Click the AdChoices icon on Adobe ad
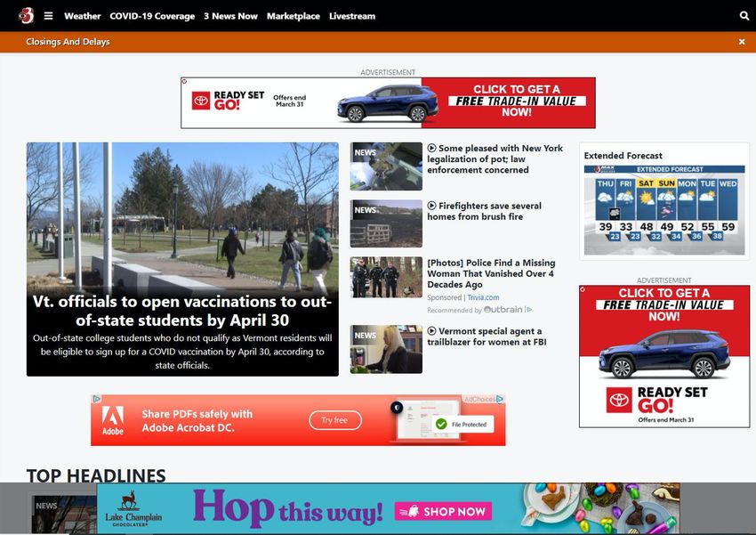 coord(500,399)
